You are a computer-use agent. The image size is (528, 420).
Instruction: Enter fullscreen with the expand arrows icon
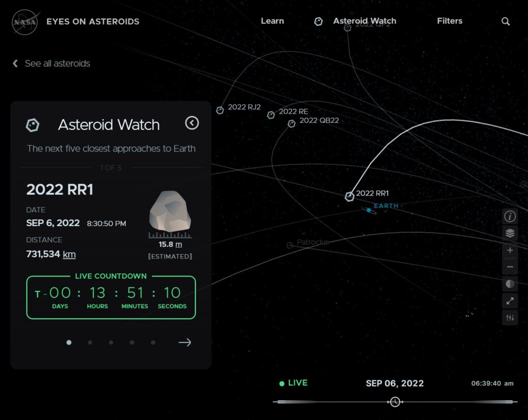510,301
